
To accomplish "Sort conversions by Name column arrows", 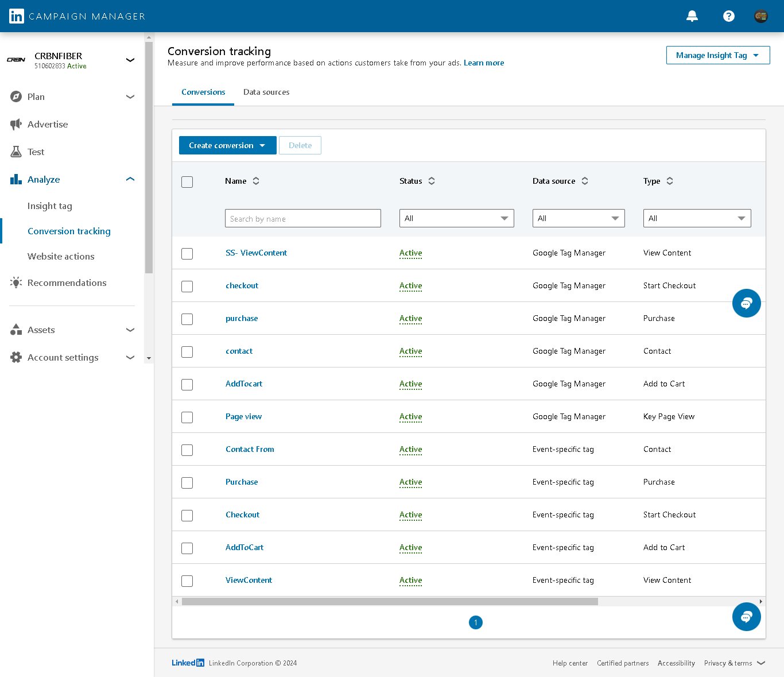I will (x=256, y=181).
